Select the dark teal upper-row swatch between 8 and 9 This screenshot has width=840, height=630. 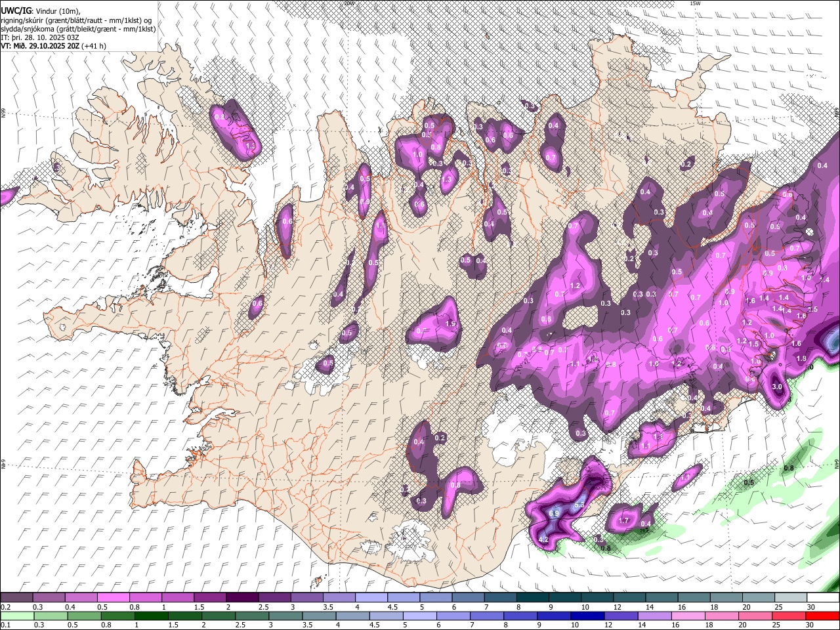533,598
